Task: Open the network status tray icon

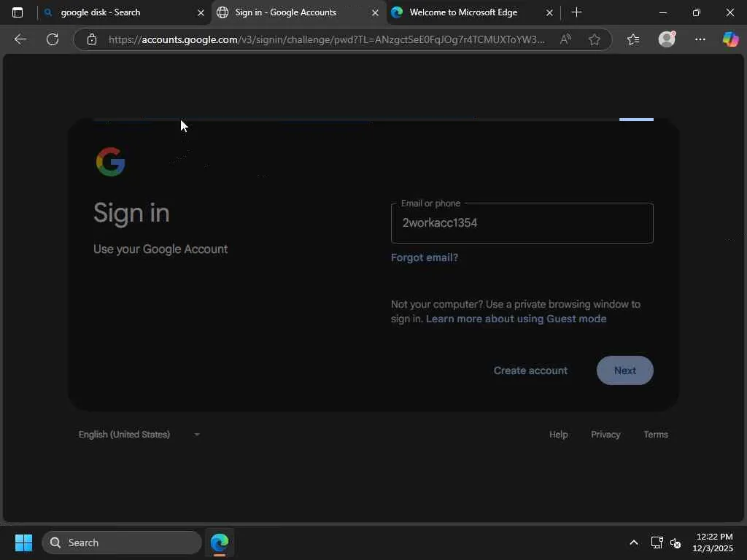Action: point(657,542)
